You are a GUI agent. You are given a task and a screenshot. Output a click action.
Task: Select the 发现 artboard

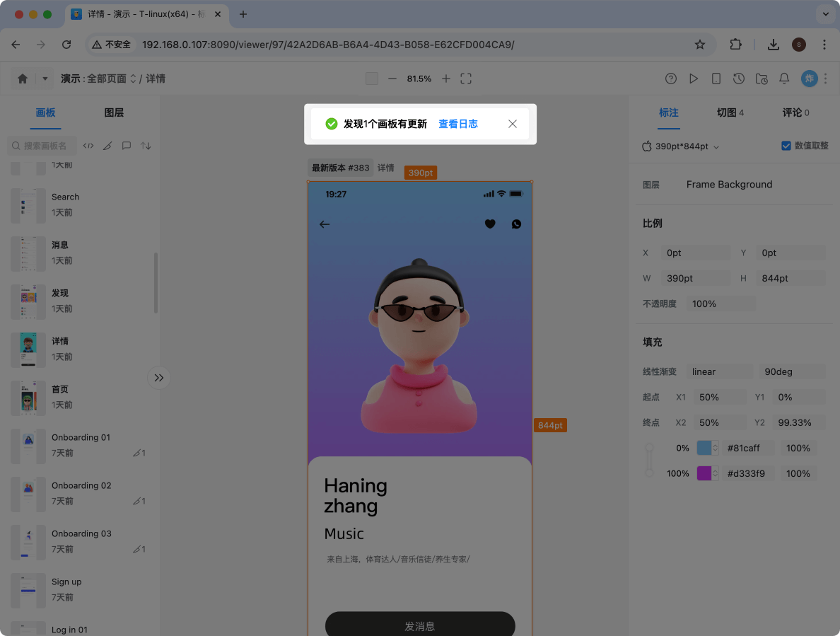(81, 301)
